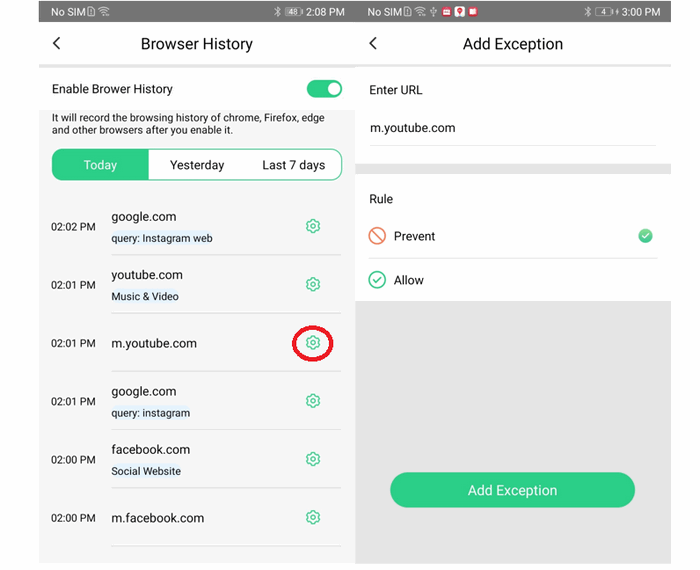The height and width of the screenshot is (570, 700).
Task: Go back from Add Exception screen
Action: coord(374,43)
